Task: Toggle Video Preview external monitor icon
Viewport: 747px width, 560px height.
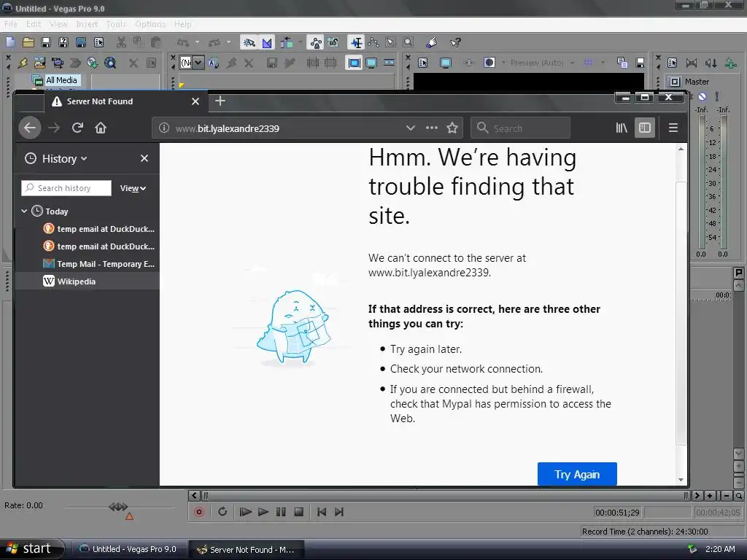Action: [x=446, y=63]
